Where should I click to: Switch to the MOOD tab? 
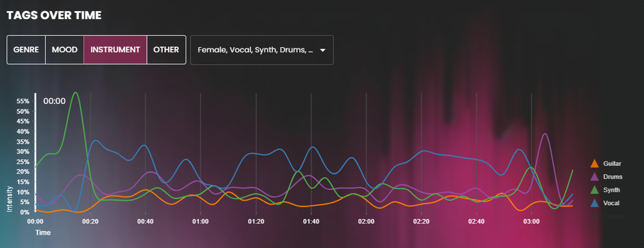point(65,50)
